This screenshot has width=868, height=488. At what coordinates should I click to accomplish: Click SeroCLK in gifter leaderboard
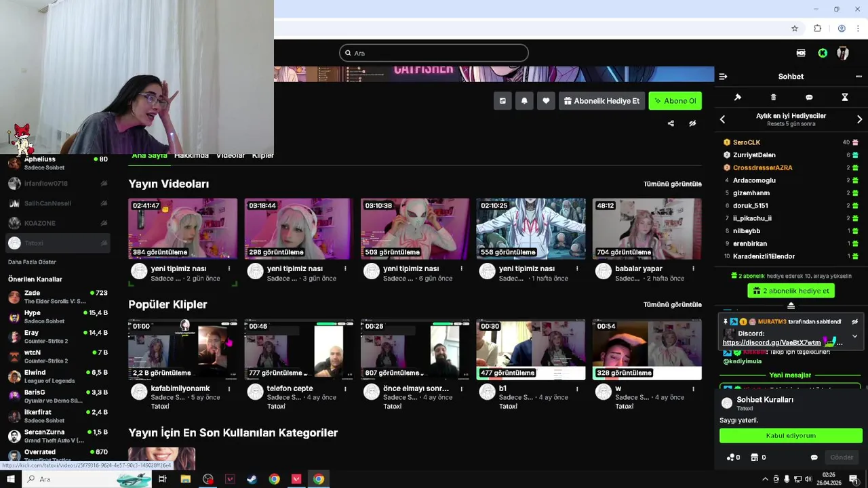747,142
